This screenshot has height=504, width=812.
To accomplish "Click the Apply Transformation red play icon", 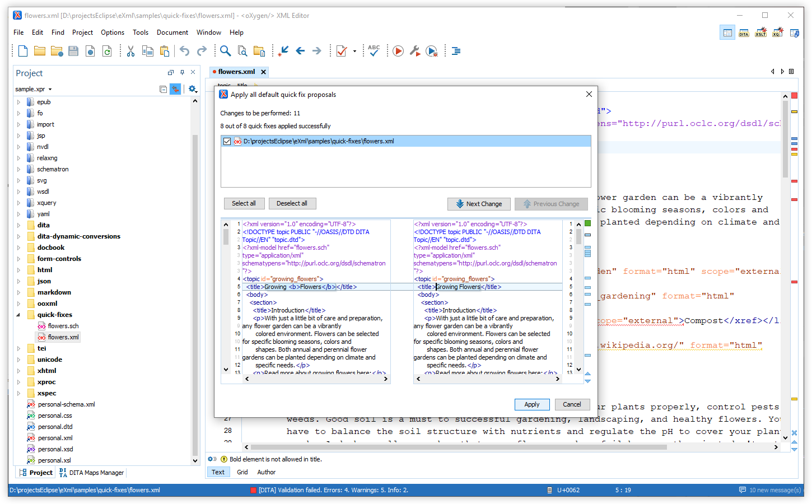I will [x=398, y=51].
